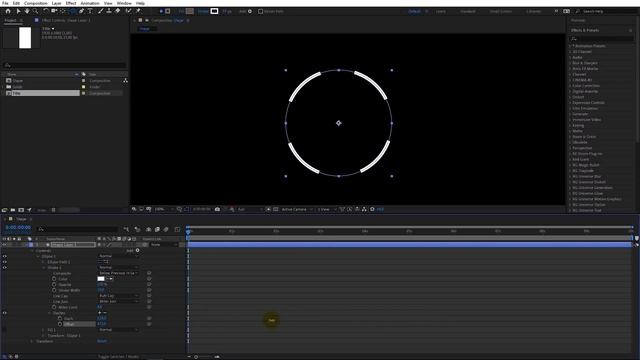Toggle visibility eye for Ellipse 1 group

[x=4, y=256]
